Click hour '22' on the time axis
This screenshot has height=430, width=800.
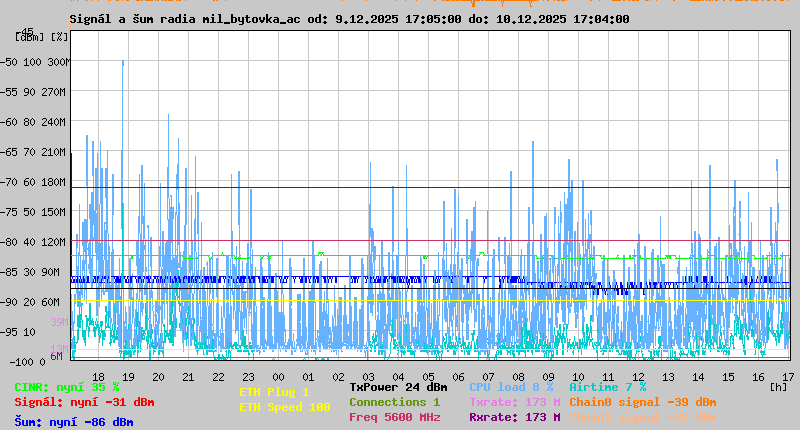tap(218, 377)
